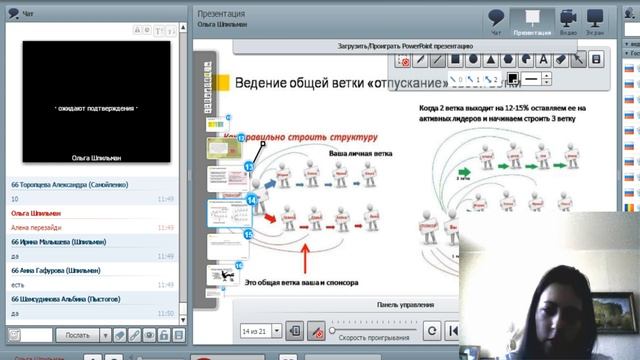
Task: Click the Панель управления header
Action: [405, 305]
